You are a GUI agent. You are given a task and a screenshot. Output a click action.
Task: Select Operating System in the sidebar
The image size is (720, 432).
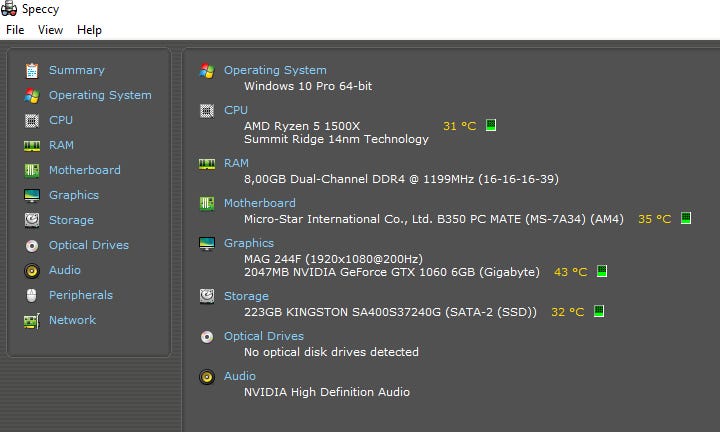[x=100, y=95]
